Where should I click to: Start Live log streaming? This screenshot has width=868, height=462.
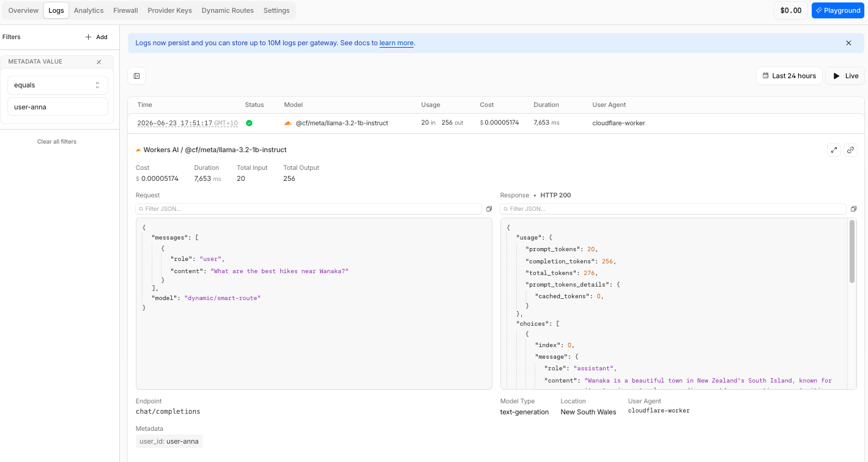tap(845, 76)
